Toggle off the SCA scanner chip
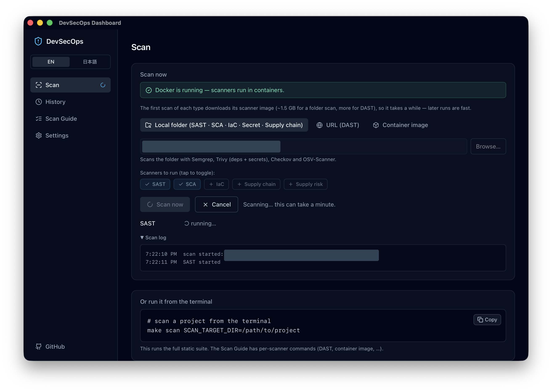The width and height of the screenshot is (552, 392). pyautogui.click(x=187, y=184)
